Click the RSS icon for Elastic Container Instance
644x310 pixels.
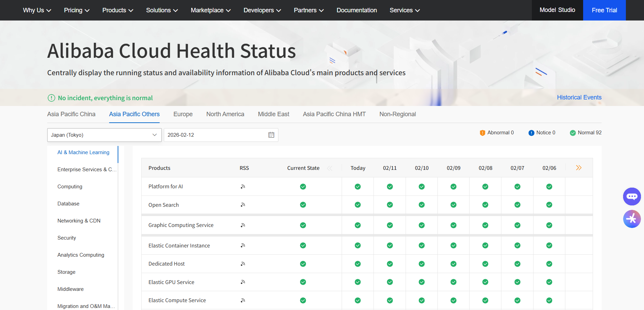243,245
